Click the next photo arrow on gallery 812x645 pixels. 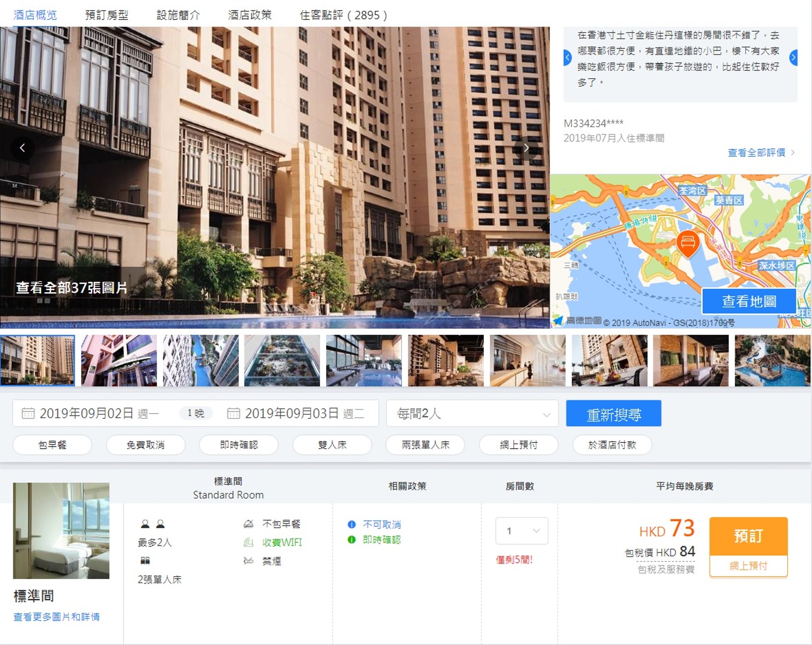[526, 148]
